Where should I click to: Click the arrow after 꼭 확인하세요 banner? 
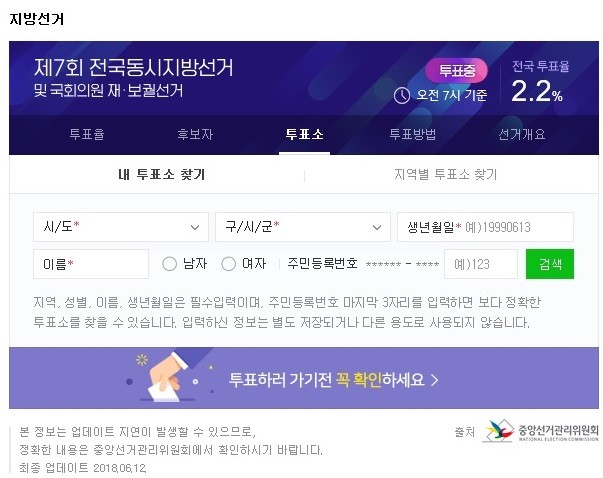(435, 380)
